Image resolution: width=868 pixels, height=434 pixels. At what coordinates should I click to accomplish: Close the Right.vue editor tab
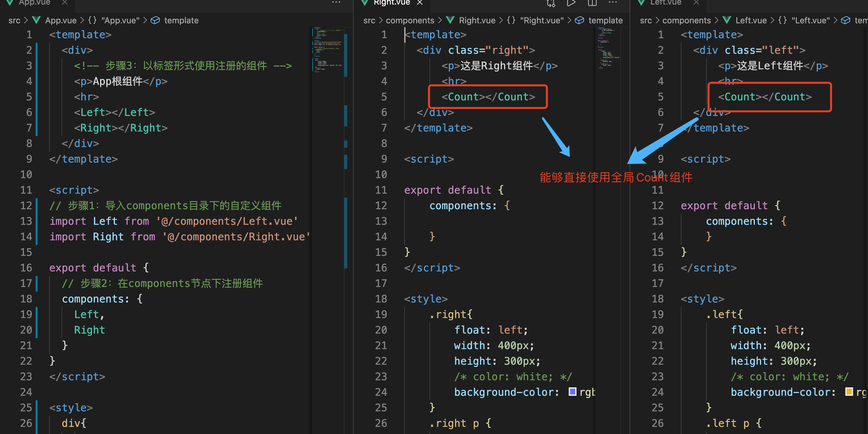420,3
